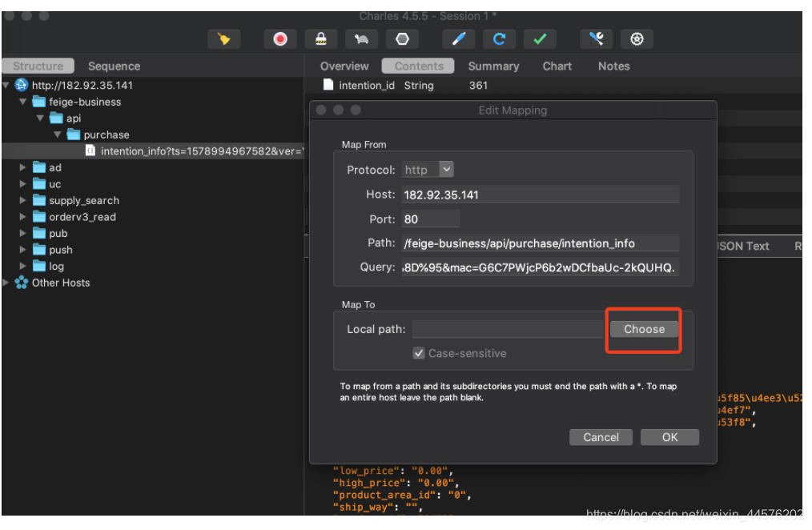This screenshot has width=812, height=530.
Task: Click the Choose button for local path
Action: click(x=644, y=329)
